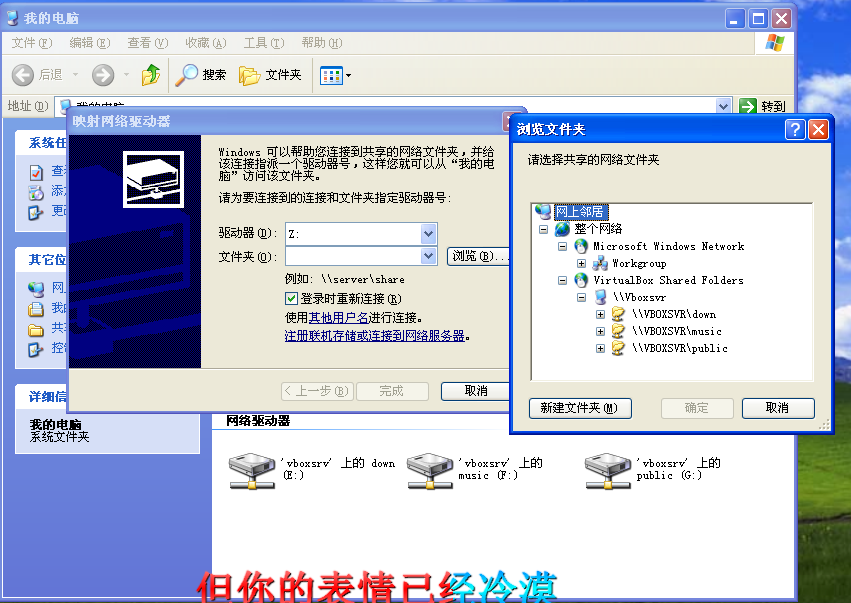Click Add/Remove programs icon in sidebar
Image resolution: width=851 pixels, height=603 pixels.
click(x=36, y=192)
